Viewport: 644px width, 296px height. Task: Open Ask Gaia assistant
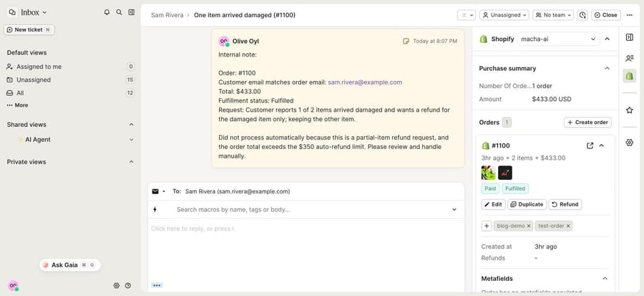pyautogui.click(x=70, y=265)
